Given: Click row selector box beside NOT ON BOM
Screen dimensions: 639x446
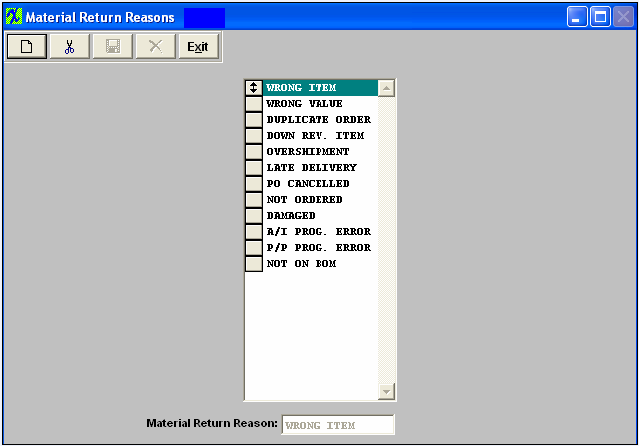Looking at the screenshot, I should 254,263.
